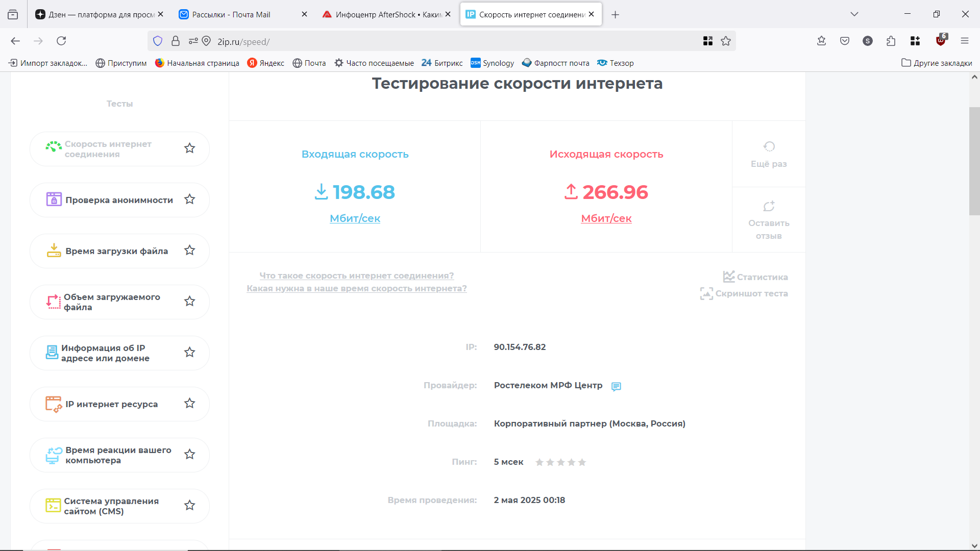Click the page vertical scrollbar thumb
980x551 pixels.
pos(974,161)
